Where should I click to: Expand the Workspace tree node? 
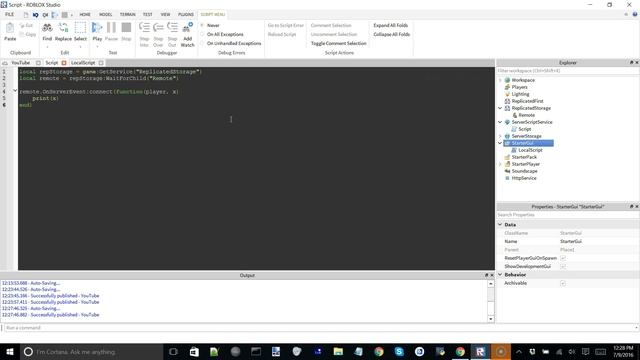pyautogui.click(x=500, y=80)
